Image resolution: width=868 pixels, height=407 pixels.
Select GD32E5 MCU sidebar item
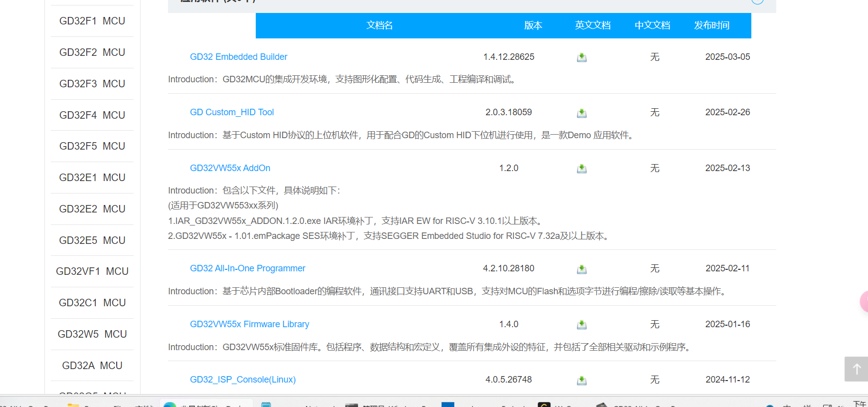tap(92, 240)
